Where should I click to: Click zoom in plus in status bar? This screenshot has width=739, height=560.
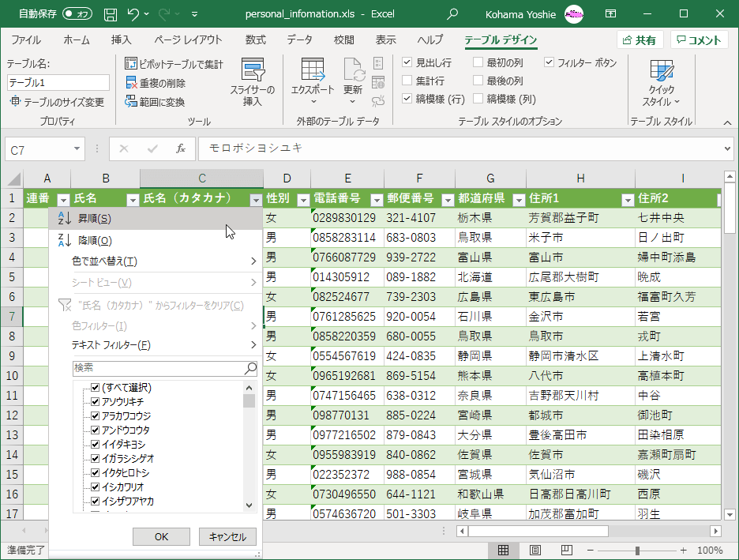(x=684, y=550)
